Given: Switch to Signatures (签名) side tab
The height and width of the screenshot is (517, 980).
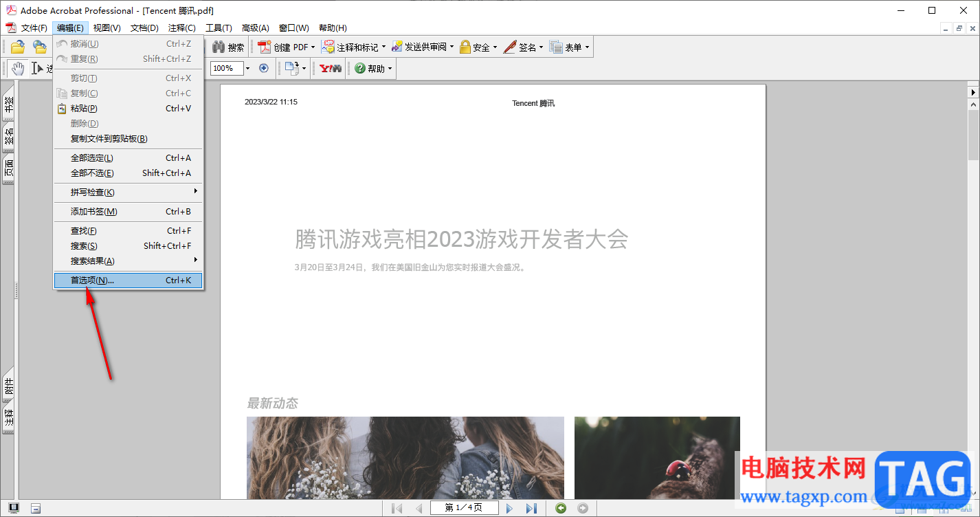Looking at the screenshot, I should coord(8,137).
